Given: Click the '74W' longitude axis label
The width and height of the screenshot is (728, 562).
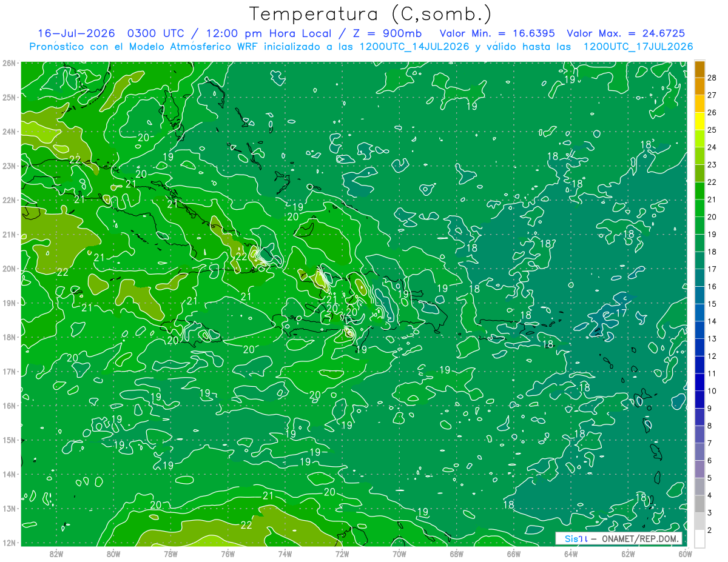Looking at the screenshot, I should tap(285, 553).
